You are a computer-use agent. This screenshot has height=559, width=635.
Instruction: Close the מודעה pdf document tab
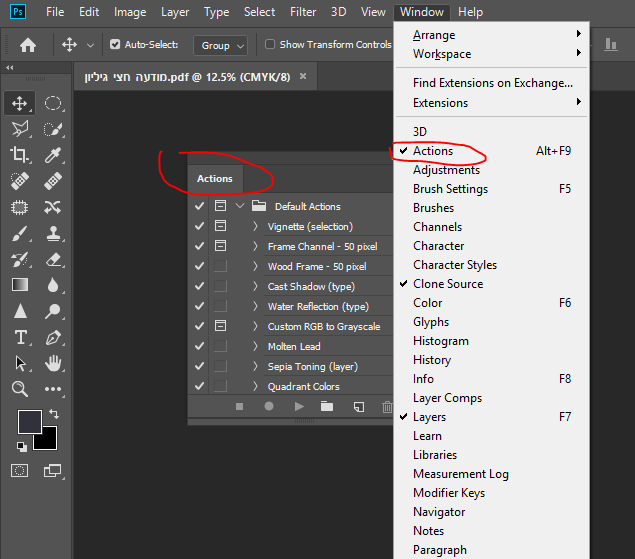point(303,76)
